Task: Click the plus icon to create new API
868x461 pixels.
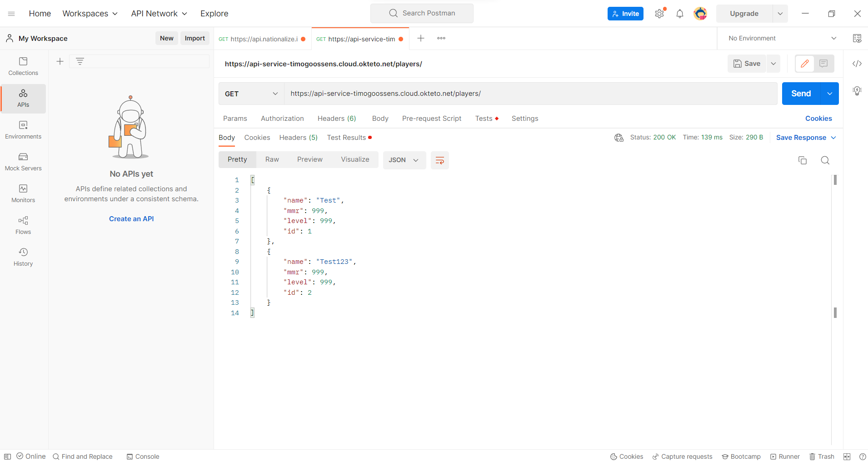Action: coord(60,61)
